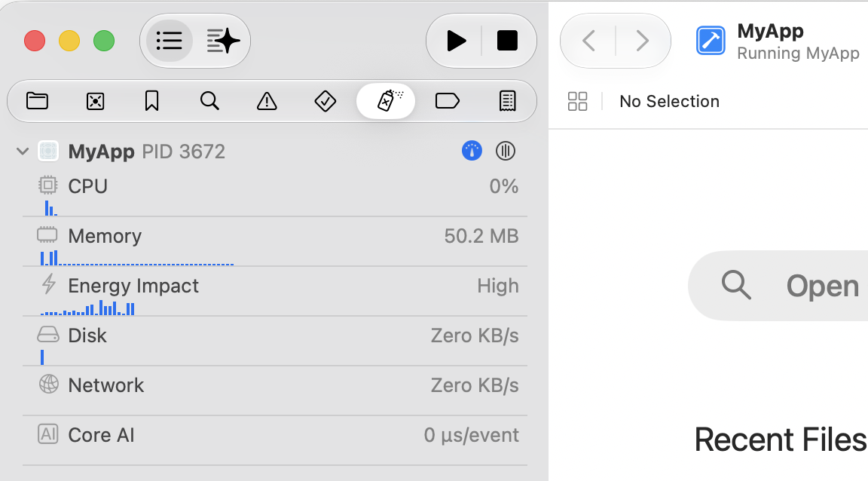This screenshot has width=868, height=481.
Task: Click the No Selection jump bar label
Action: 669,102
